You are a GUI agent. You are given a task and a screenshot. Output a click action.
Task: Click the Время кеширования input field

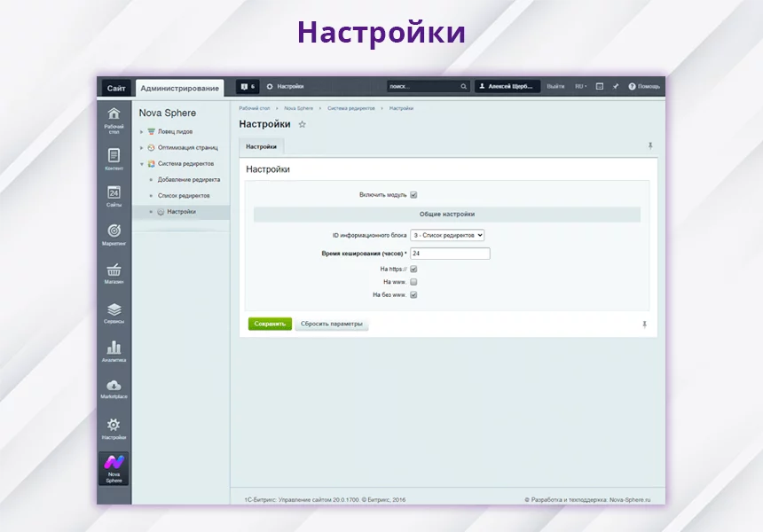(450, 254)
